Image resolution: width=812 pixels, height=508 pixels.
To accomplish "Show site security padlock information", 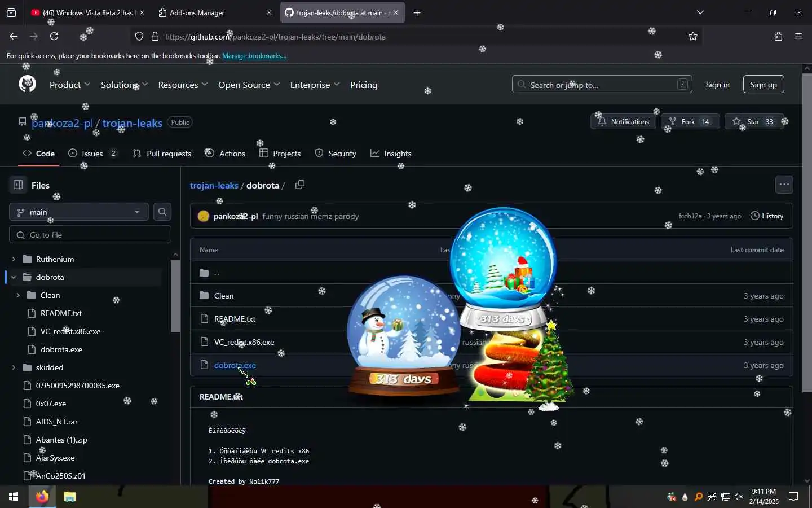I will click(x=155, y=37).
